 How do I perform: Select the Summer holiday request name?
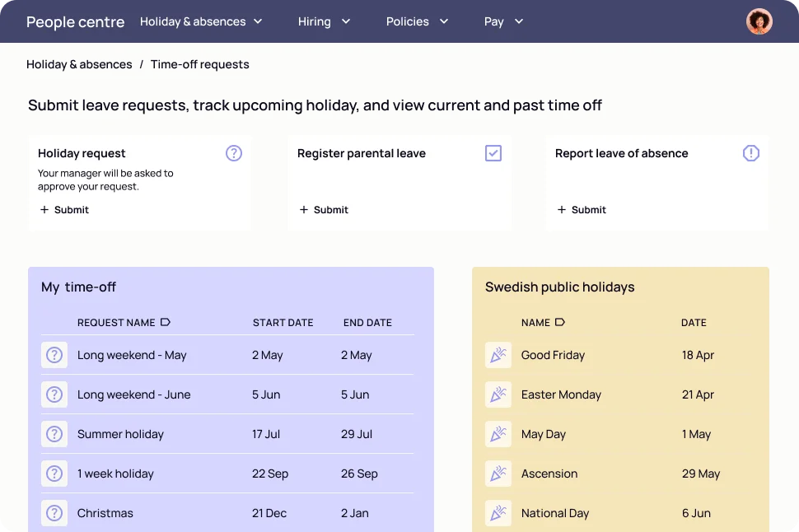coord(121,434)
